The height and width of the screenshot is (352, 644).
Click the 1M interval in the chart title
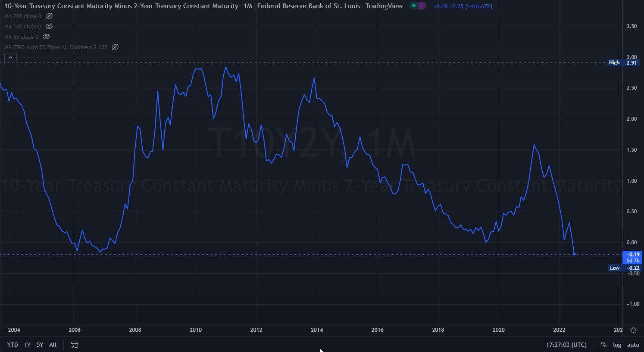pyautogui.click(x=248, y=6)
